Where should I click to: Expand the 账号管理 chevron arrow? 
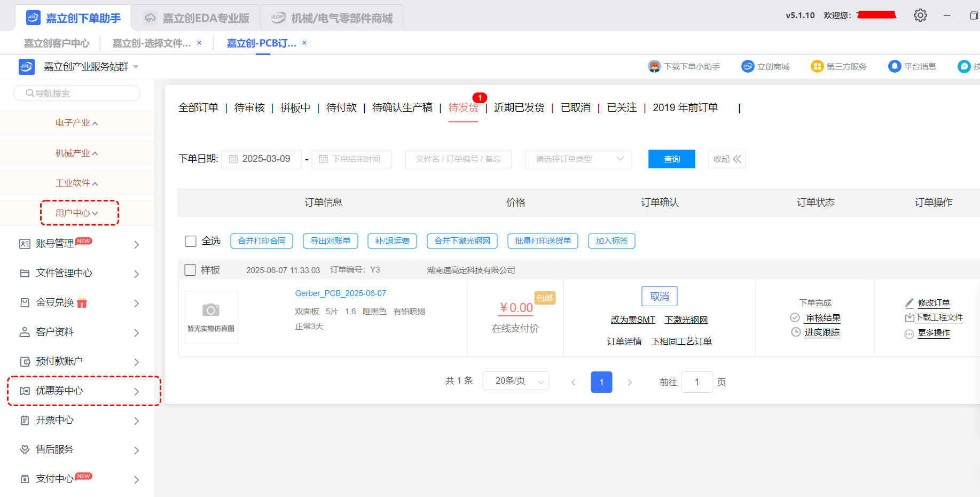[137, 244]
